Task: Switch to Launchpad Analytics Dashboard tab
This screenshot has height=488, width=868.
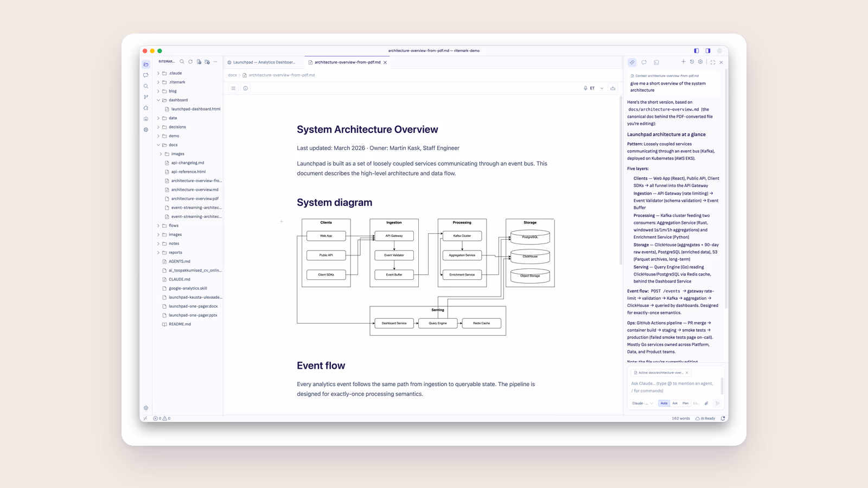Action: pyautogui.click(x=264, y=62)
